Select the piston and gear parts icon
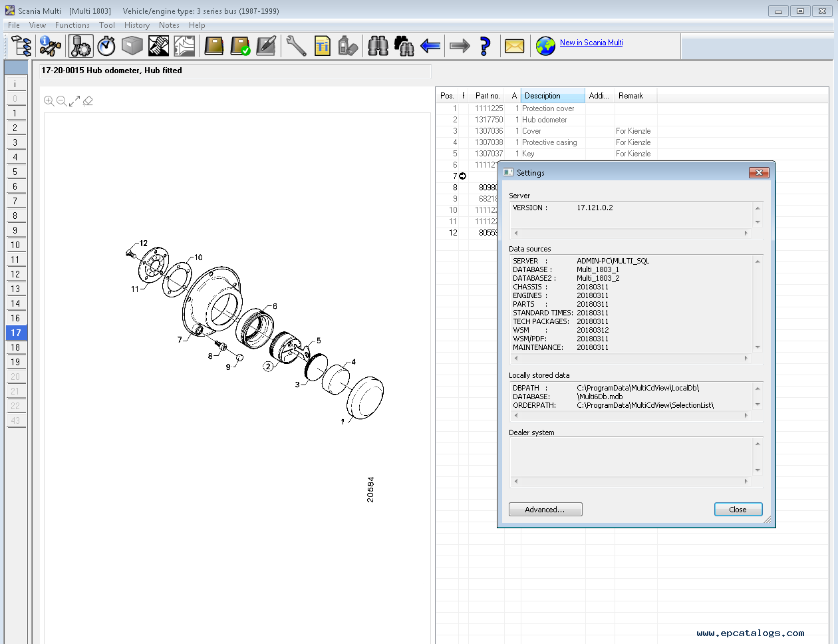 [80, 46]
